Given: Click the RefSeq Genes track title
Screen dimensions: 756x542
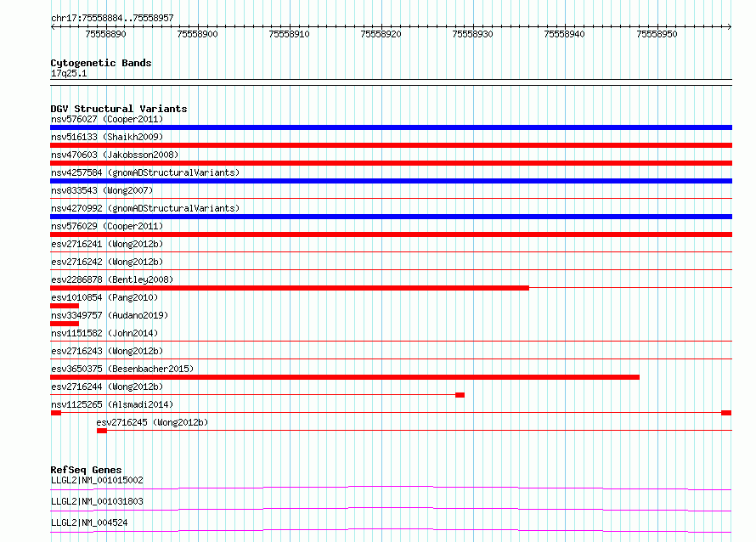Looking at the screenshot, I should [x=86, y=470].
